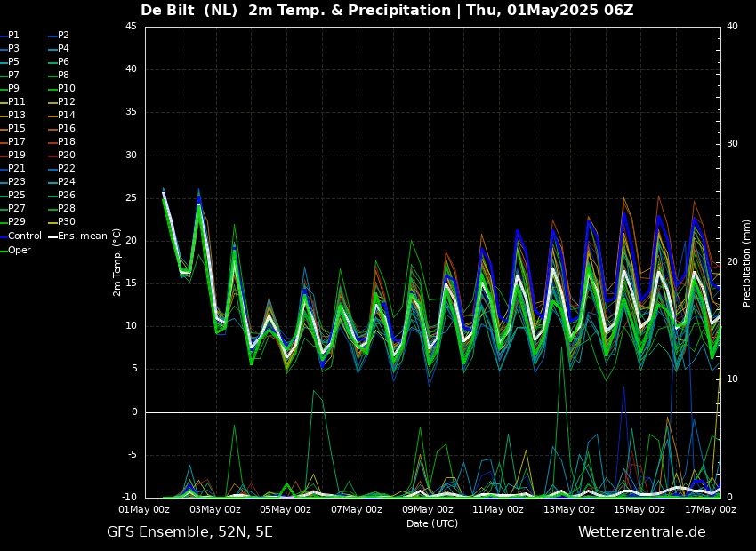Screen dimensions: 756x551
Task: Select P16 in the legend
Action: click(x=67, y=129)
